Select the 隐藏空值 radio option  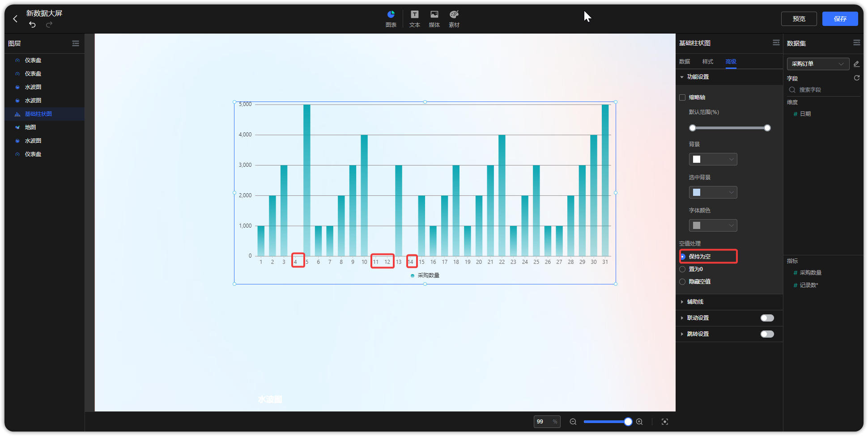click(682, 282)
